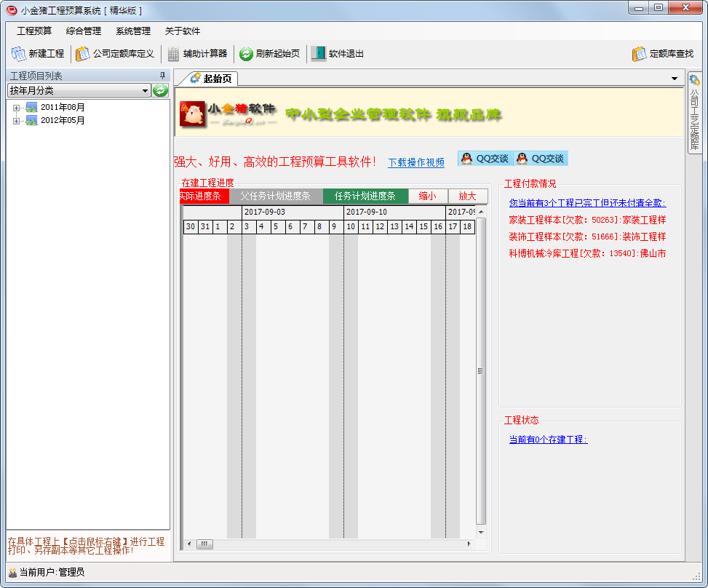Click the 小金猪软件 pig logo

coord(193,114)
